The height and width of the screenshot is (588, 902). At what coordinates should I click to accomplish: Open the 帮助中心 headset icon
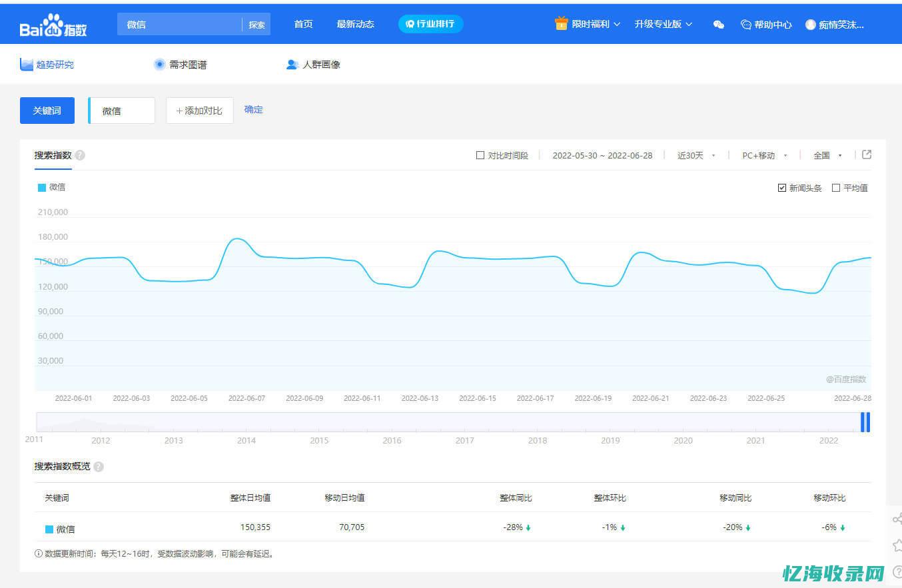746,24
